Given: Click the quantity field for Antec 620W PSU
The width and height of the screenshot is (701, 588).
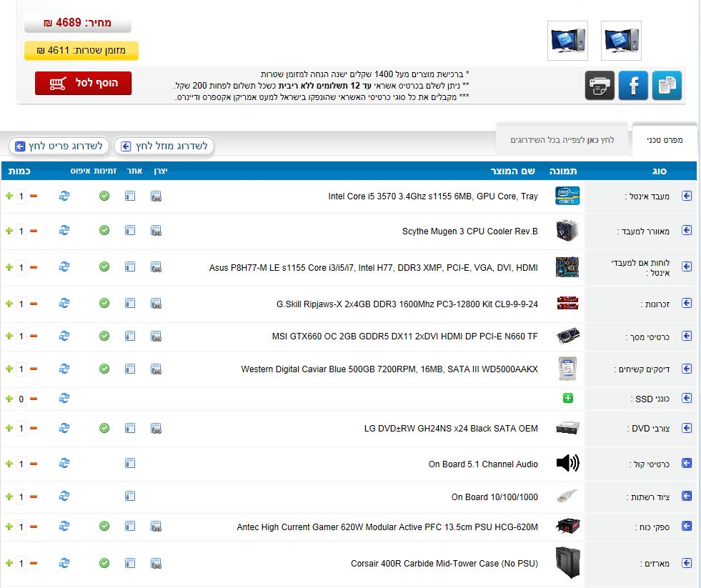Looking at the screenshot, I should pyautogui.click(x=21, y=527).
